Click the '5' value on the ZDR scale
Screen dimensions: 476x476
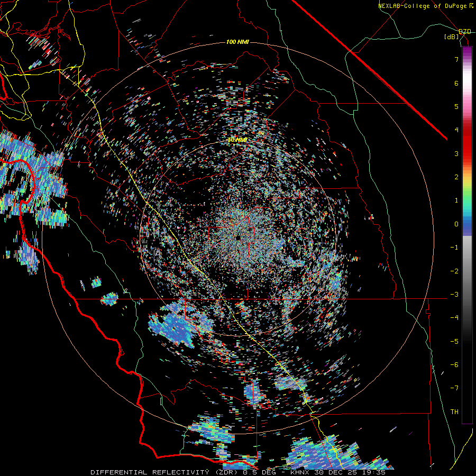click(456, 106)
